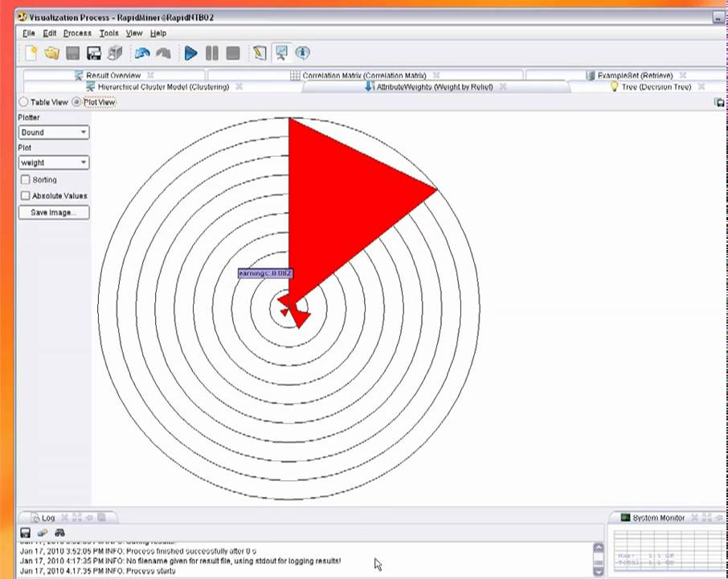Viewport: 728px width, 579px height.
Task: Click the Save Image... button
Action: click(x=54, y=212)
